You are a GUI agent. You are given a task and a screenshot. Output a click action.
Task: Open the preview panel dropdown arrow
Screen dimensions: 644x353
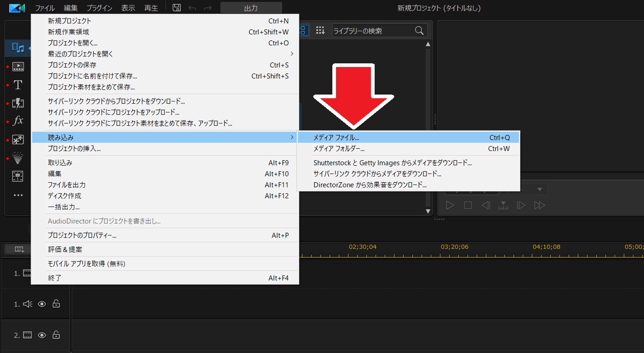[541, 189]
